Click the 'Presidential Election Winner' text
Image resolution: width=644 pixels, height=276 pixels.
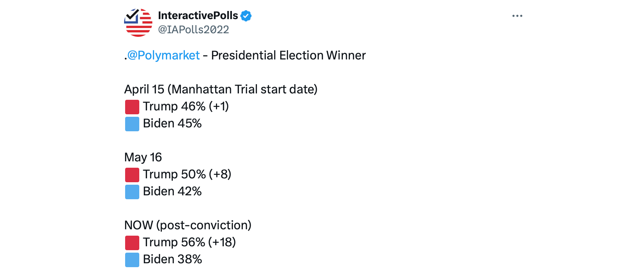click(x=288, y=56)
